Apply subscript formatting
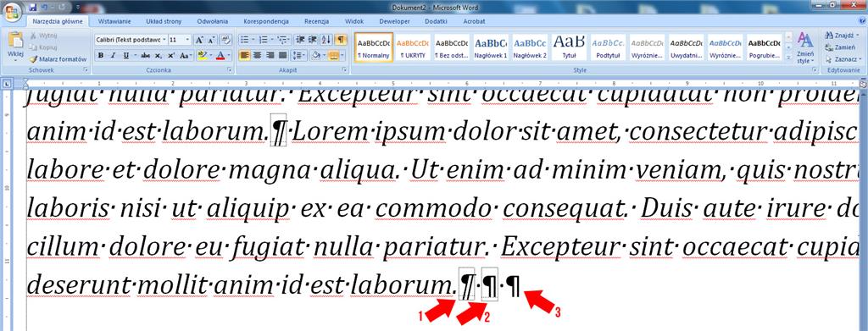The height and width of the screenshot is (331, 868). [159, 56]
